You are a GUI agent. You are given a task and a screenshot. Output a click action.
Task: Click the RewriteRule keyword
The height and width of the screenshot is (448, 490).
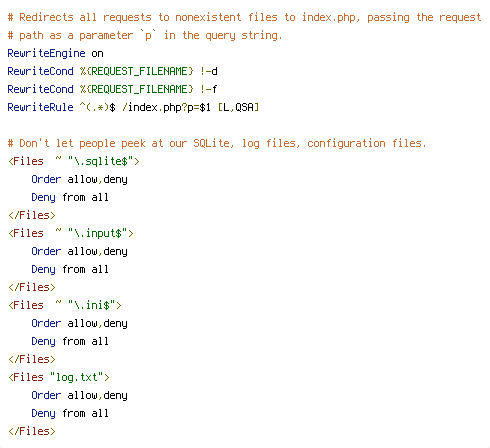click(x=40, y=107)
